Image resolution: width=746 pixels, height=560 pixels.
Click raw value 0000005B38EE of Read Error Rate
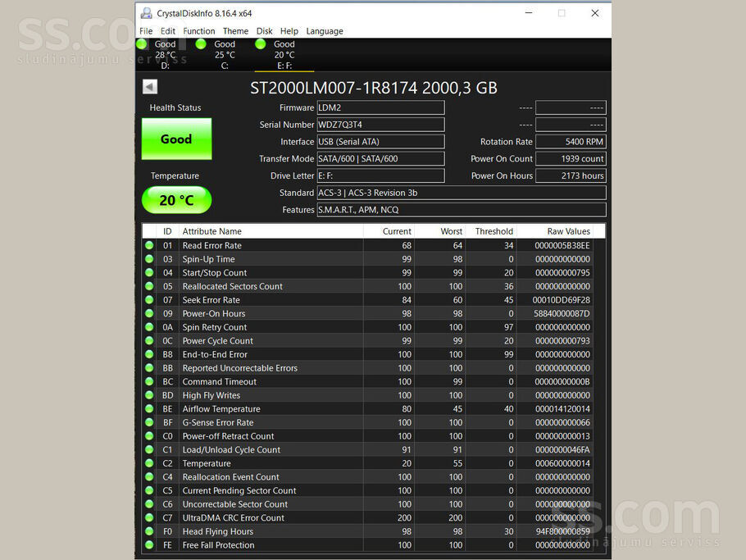(562, 245)
